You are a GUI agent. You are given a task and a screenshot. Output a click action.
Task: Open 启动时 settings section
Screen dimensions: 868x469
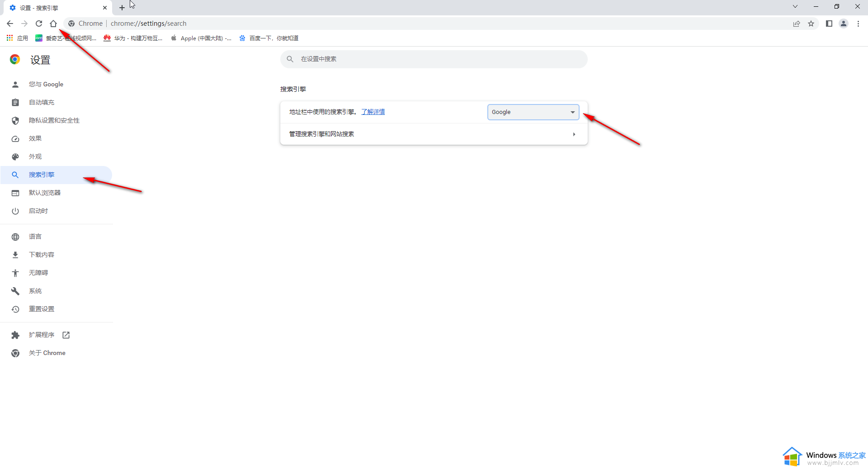coord(57,211)
